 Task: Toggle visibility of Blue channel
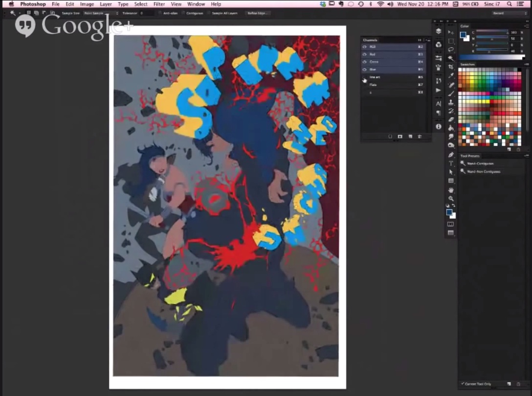coord(365,70)
